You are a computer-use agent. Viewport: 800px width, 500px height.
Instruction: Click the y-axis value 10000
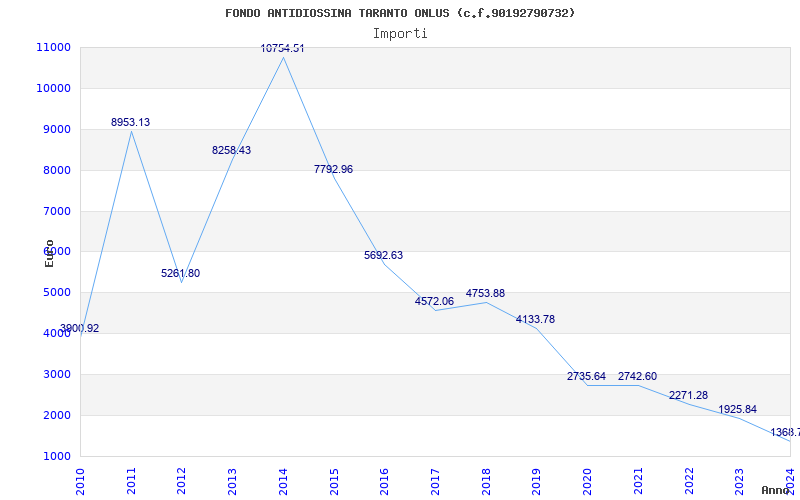pos(54,88)
